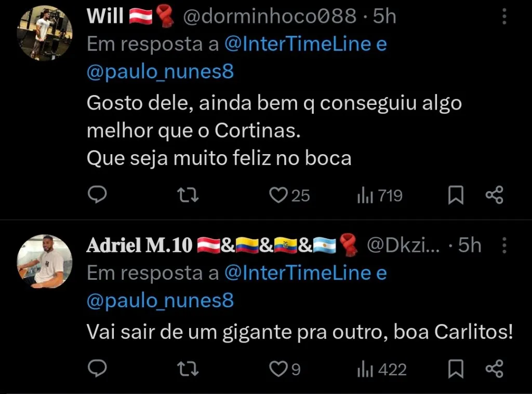Click the 5h timestamp on Will's tweet
The image size is (532, 394).
[385, 16]
